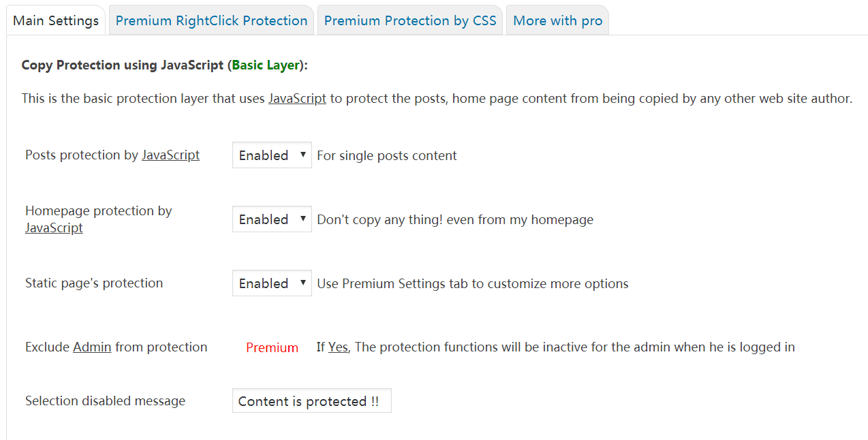Click the green Basic Layer text

266,65
